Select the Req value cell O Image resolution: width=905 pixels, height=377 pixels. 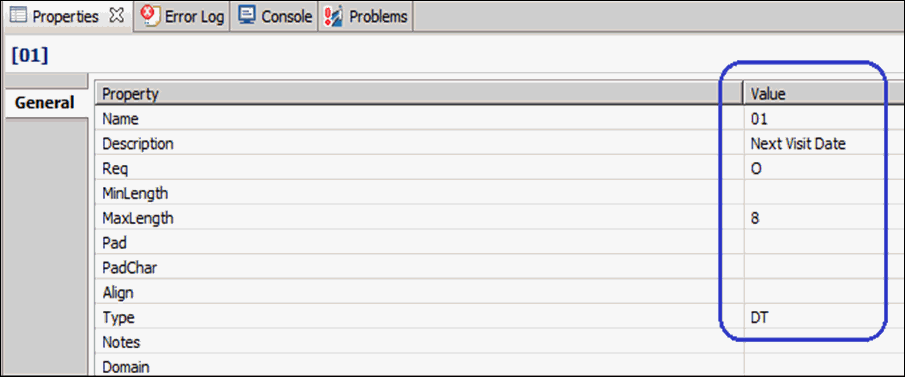pos(824,169)
